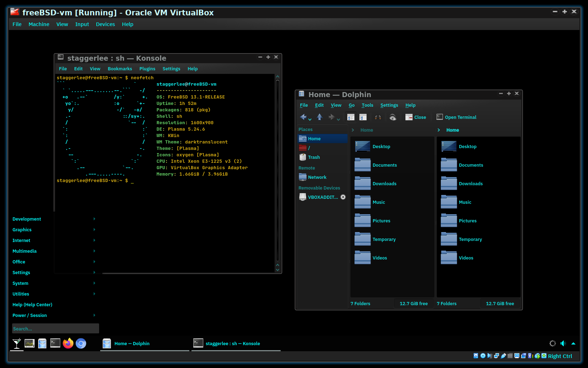Screen dimensions: 588x368
Task: Click VirtualBox hard disk activity status icon
Action: (476, 356)
